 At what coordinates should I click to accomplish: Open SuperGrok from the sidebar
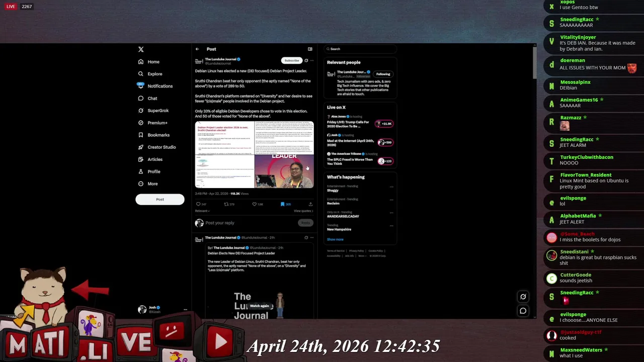point(153,111)
